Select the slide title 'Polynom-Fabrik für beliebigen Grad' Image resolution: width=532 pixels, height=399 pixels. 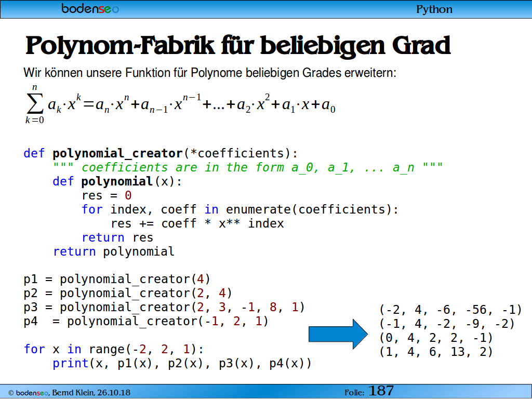pyautogui.click(x=238, y=46)
